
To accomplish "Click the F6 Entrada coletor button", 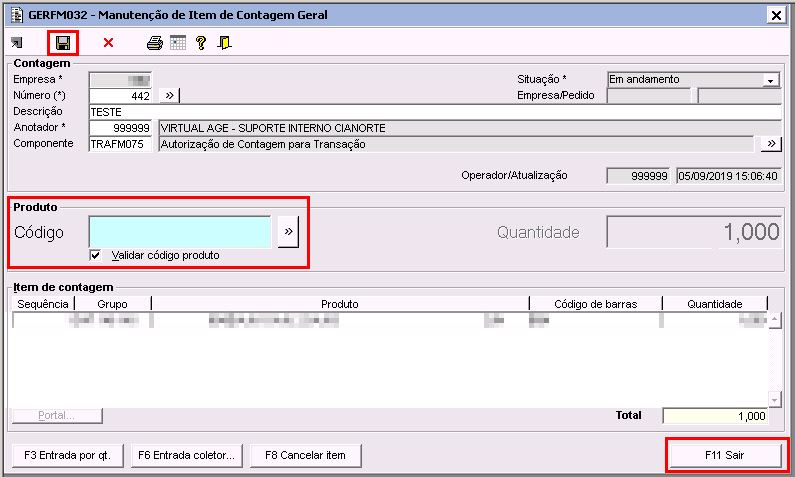I will pos(186,455).
